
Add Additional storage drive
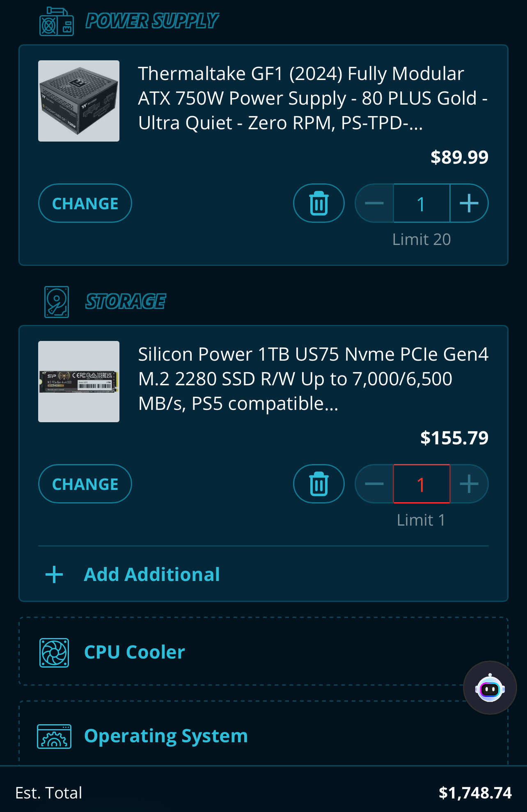tap(151, 574)
